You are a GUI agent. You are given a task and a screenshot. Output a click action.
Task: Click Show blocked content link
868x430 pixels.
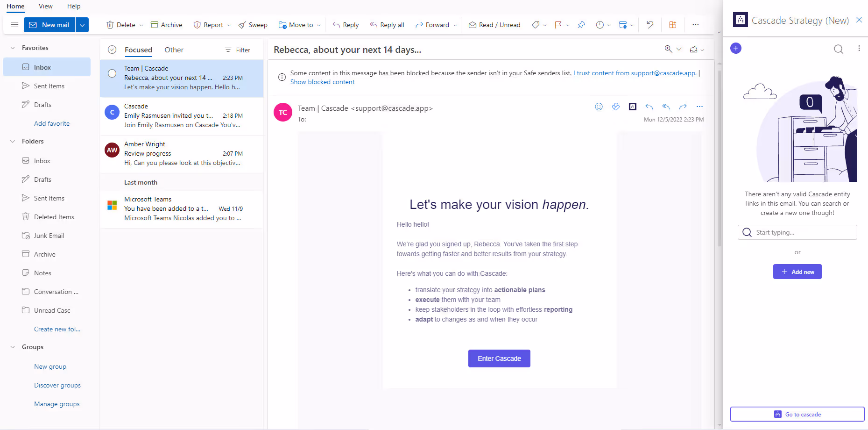pyautogui.click(x=322, y=82)
